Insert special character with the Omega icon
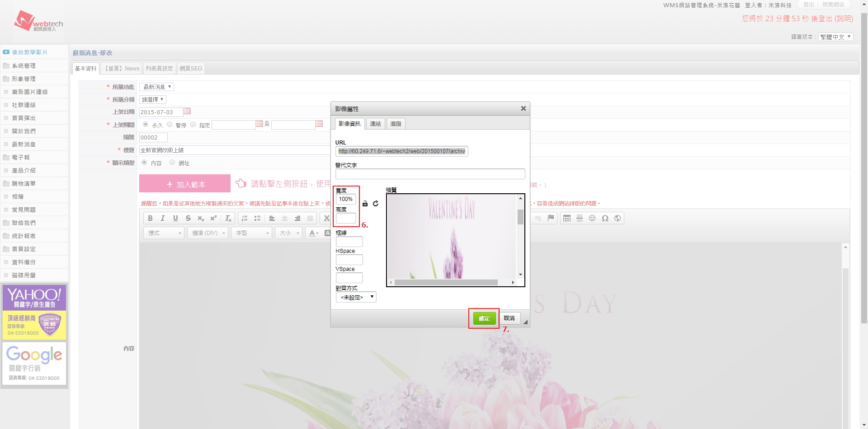 (x=605, y=219)
